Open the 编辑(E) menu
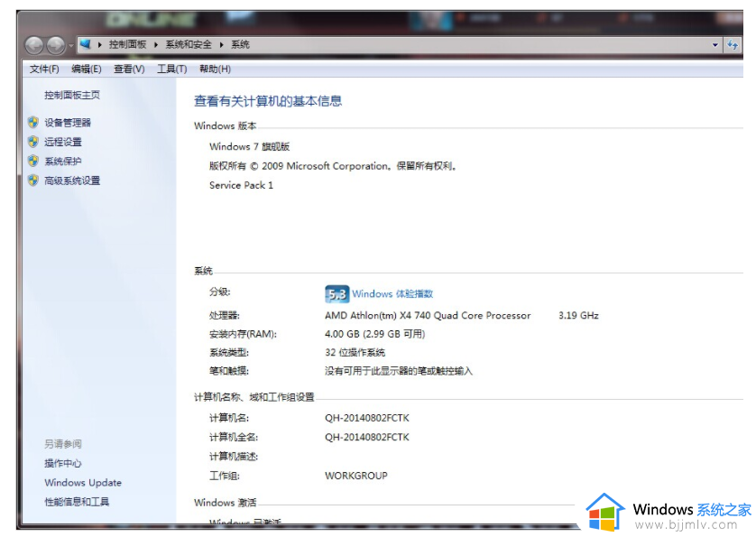 (87, 69)
